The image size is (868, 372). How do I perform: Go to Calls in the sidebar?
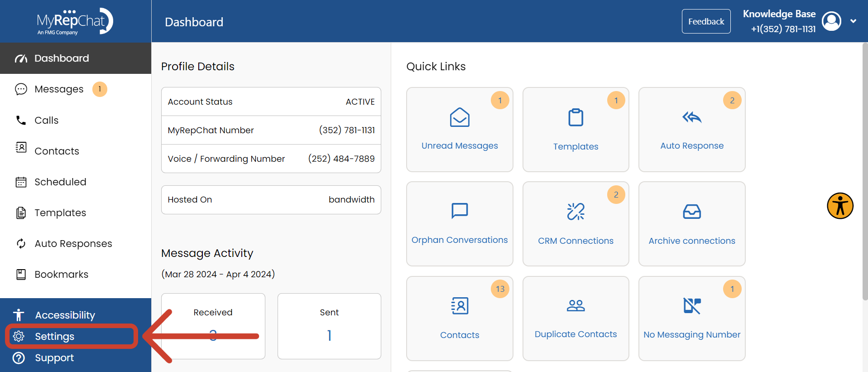pos(76,120)
